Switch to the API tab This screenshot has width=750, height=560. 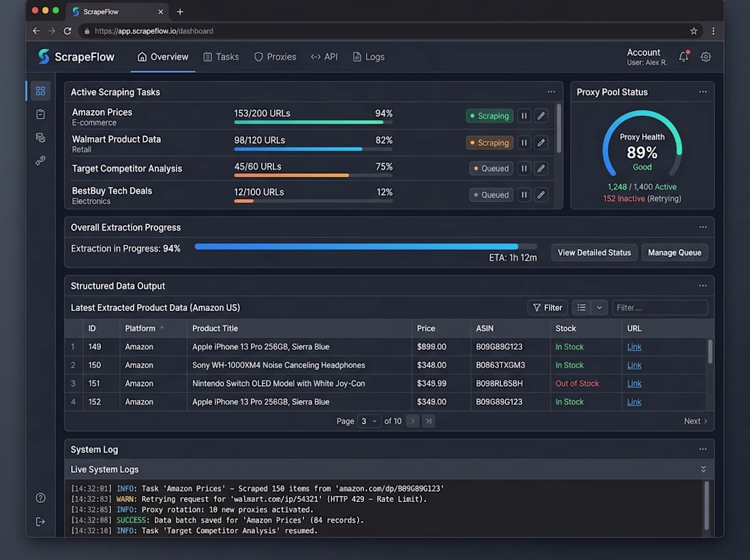[x=325, y=57]
